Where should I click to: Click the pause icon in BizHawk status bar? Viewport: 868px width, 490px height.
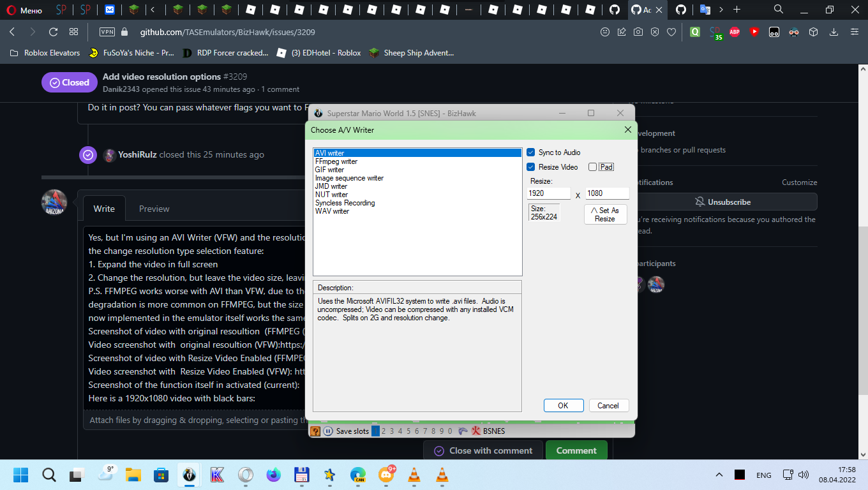[327, 431]
